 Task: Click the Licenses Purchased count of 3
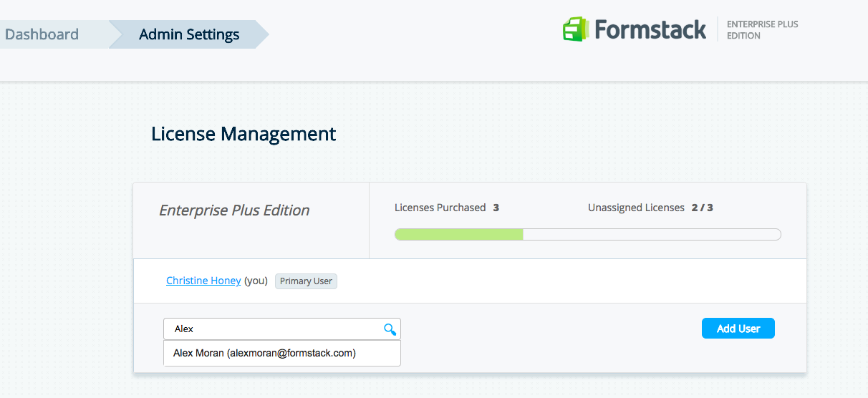496,208
